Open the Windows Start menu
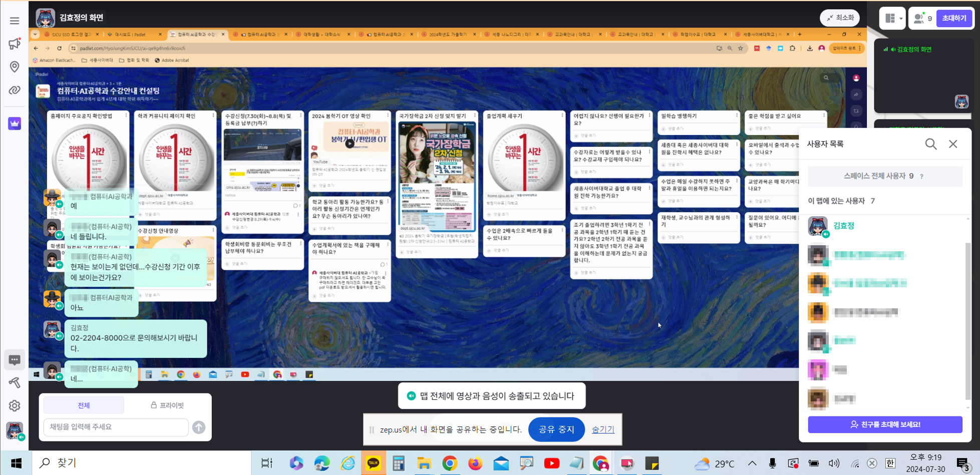980x475 pixels. click(x=16, y=463)
